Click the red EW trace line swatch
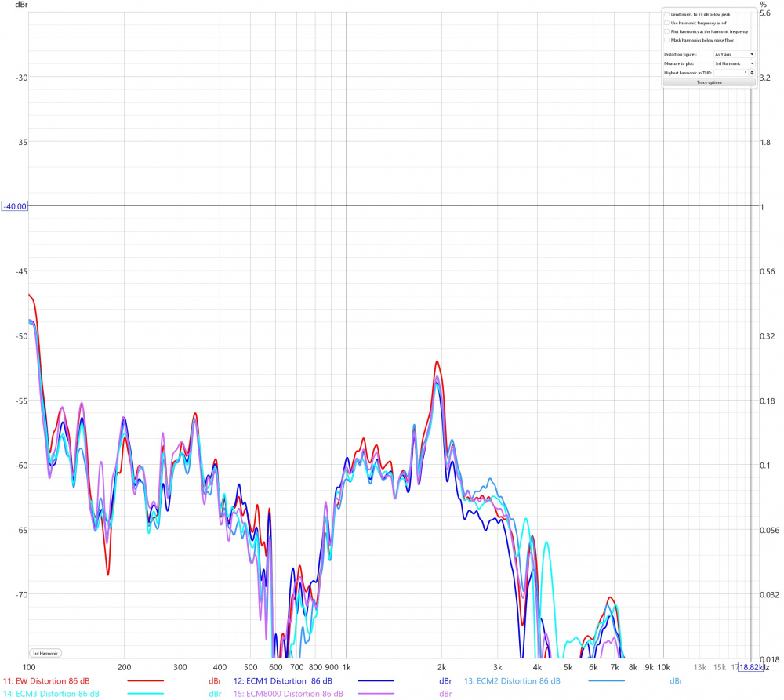The width and height of the screenshot is (784, 700). [145, 680]
